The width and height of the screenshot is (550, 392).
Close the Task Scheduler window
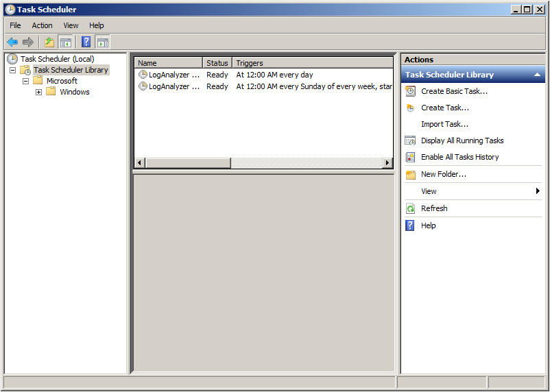click(x=539, y=10)
